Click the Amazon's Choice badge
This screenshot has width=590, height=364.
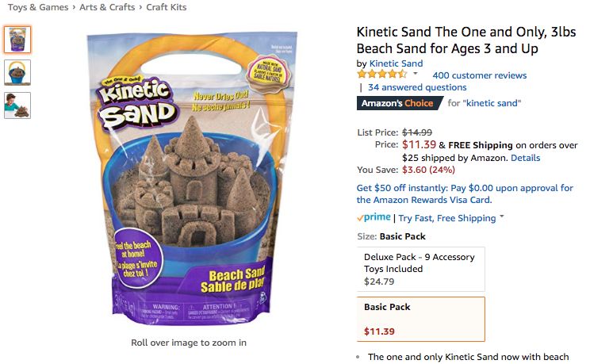[x=397, y=103]
